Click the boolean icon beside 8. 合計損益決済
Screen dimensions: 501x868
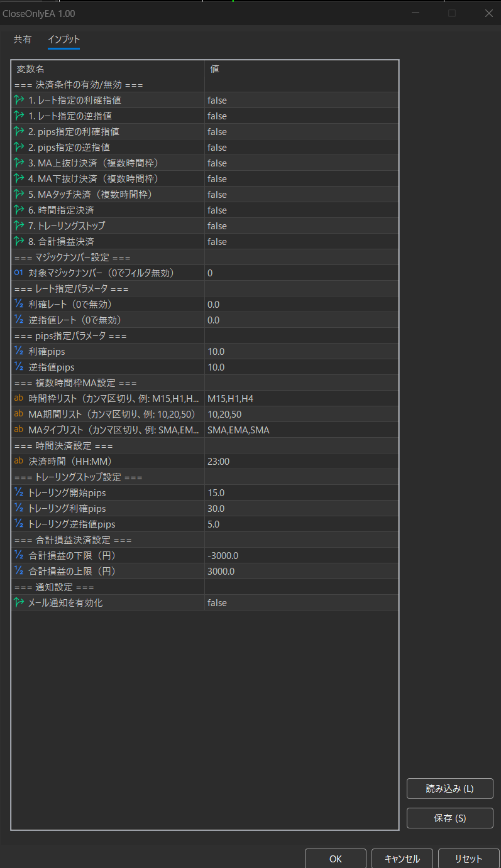click(x=18, y=241)
